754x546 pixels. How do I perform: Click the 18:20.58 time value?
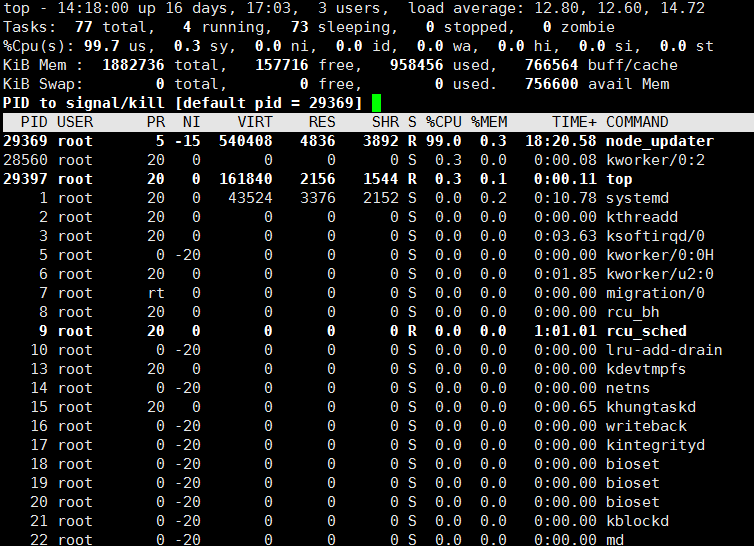pos(561,141)
